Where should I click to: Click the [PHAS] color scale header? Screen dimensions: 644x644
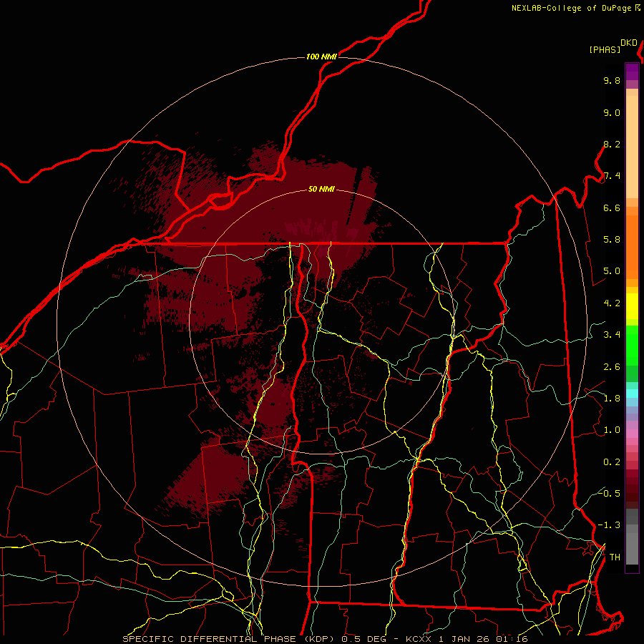tap(605, 49)
